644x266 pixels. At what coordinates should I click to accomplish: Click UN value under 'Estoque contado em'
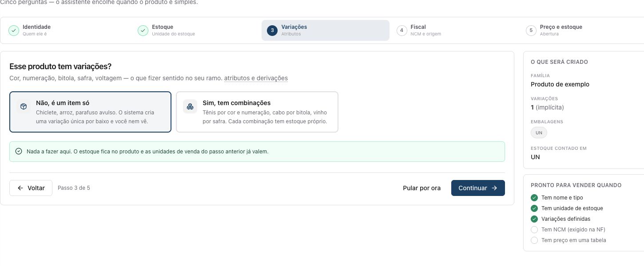point(535,157)
